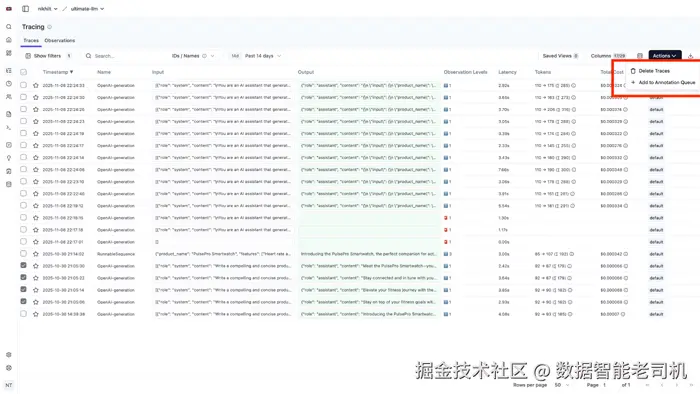Check the box for the 2025-10-30 14:38:38 trace

click(24, 314)
